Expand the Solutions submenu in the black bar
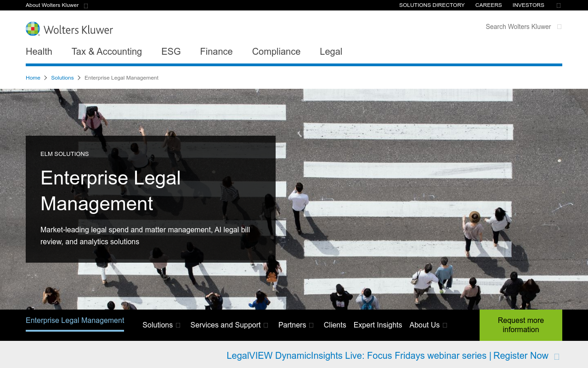Screen dimensions: 588x368 click(x=158, y=325)
